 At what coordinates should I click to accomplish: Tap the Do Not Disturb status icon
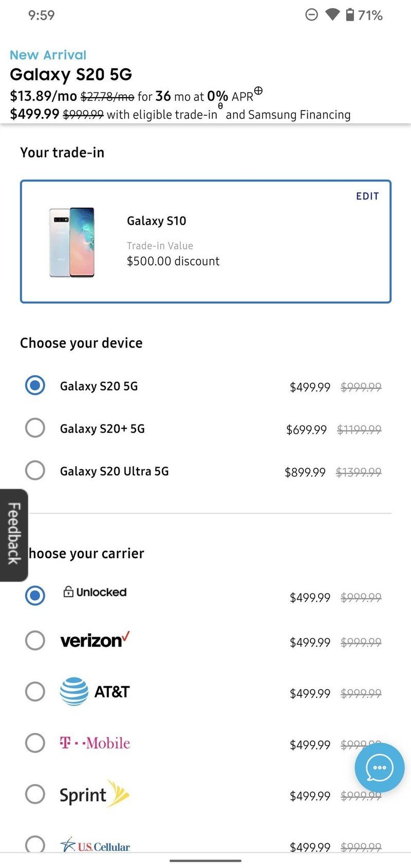[x=312, y=15]
